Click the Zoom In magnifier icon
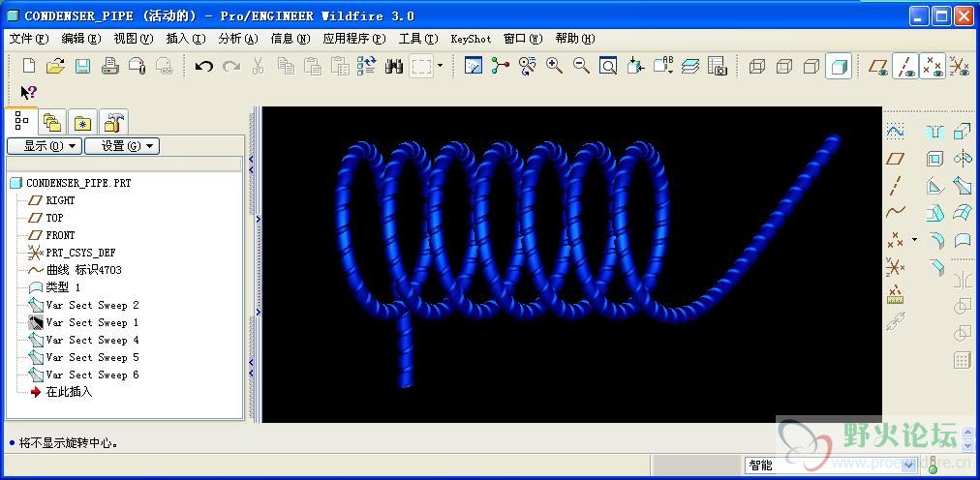Screen dimensions: 980x480 (554, 66)
